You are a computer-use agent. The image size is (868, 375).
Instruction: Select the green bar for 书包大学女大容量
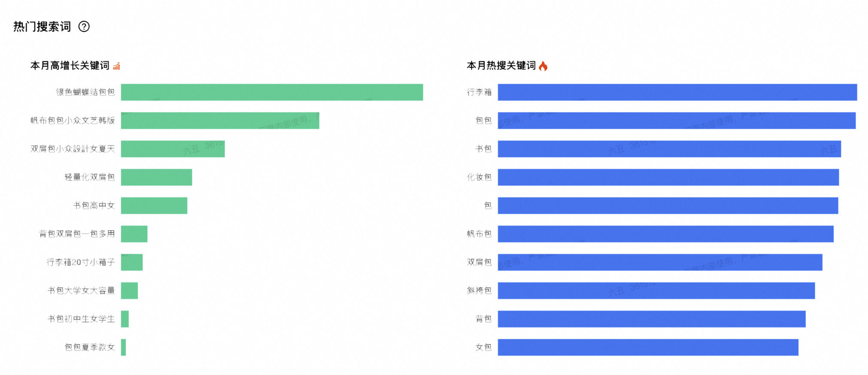tap(129, 290)
